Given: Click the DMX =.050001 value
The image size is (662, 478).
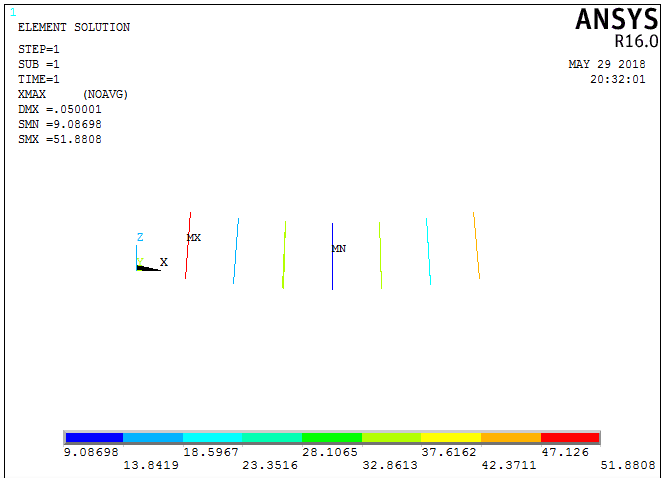Looking at the screenshot, I should (60, 109).
